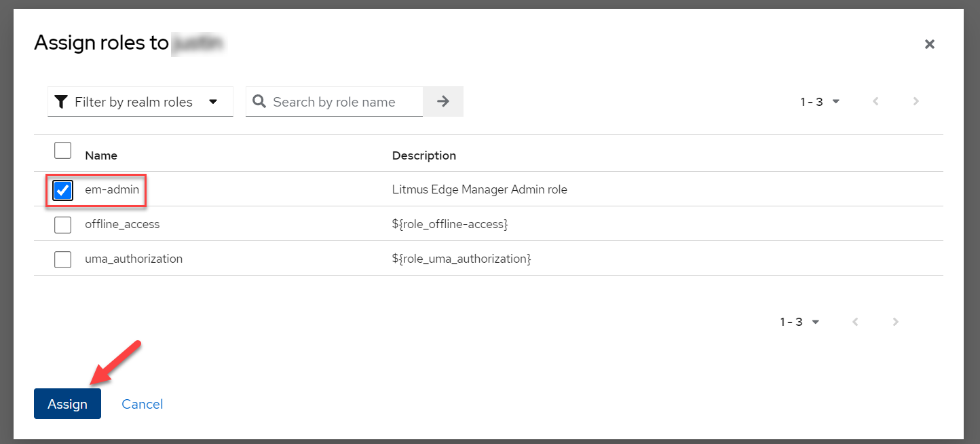Image resolution: width=980 pixels, height=444 pixels.
Task: Toggle the select-all checkbox in the table header
Action: [62, 150]
